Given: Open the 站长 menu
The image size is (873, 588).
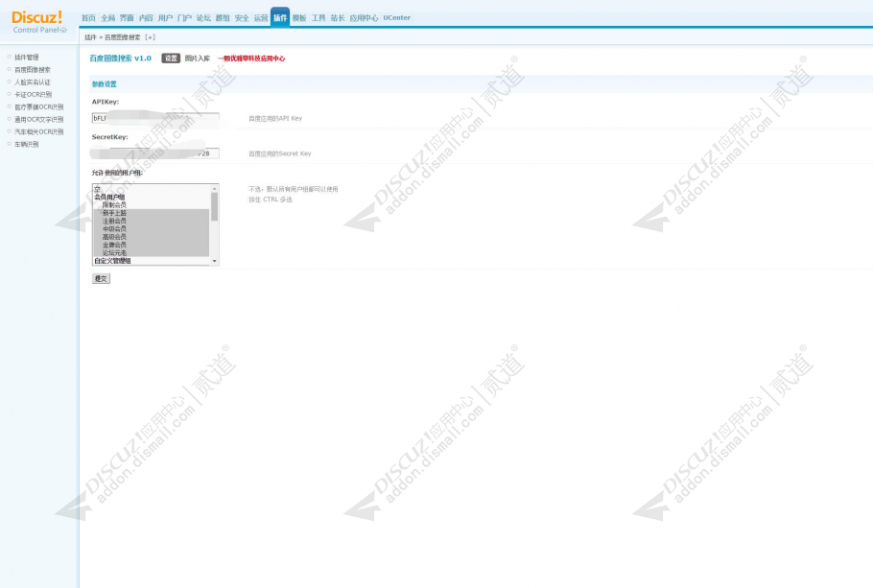Looking at the screenshot, I should tap(338, 18).
